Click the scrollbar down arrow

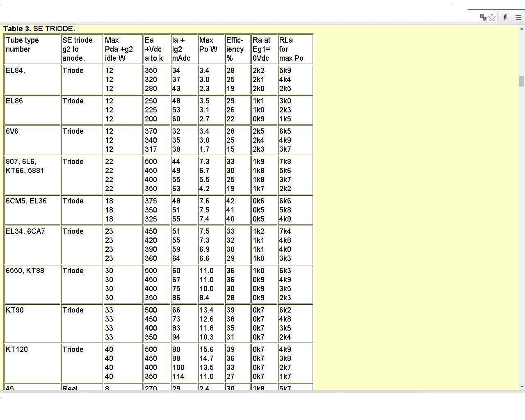click(522, 386)
